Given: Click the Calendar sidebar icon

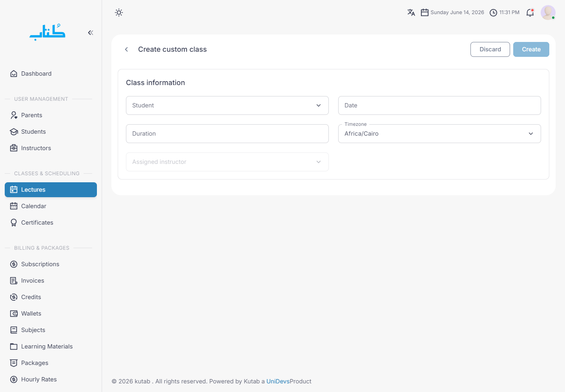Looking at the screenshot, I should 14,206.
